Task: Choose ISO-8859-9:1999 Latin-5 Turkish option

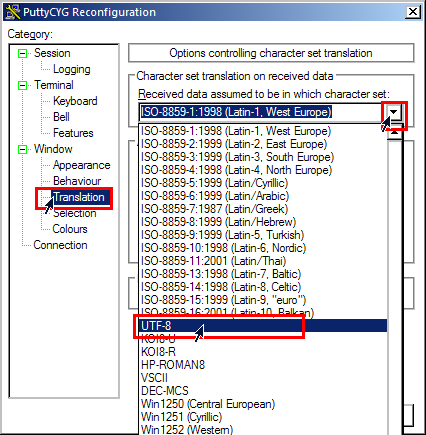Action: 263,235
